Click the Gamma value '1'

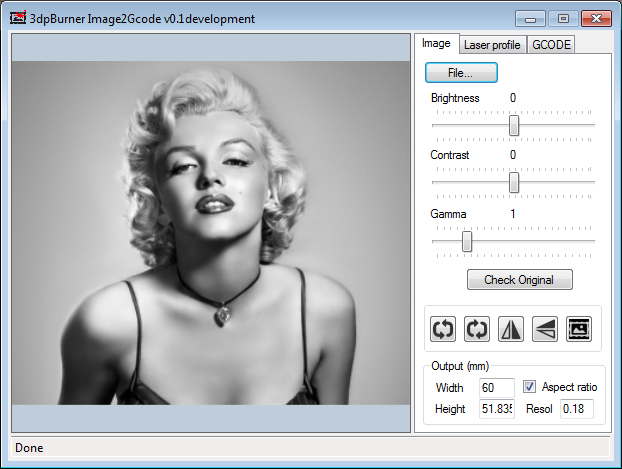click(x=513, y=214)
